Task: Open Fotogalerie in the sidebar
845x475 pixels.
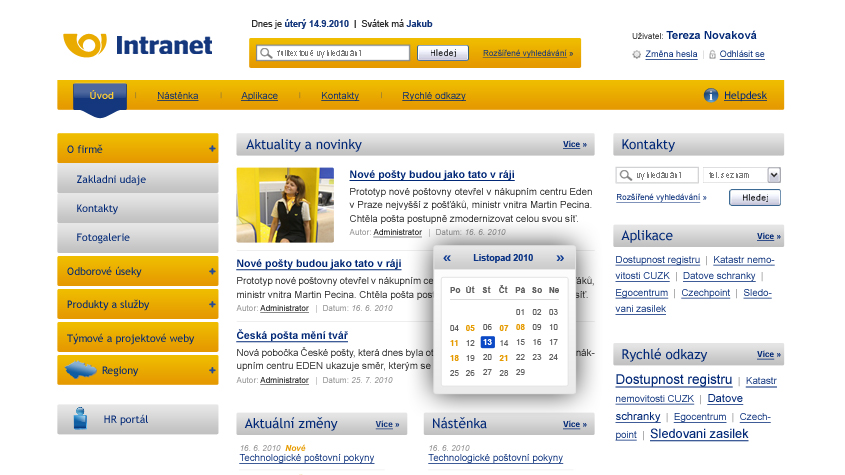Action: click(137, 237)
